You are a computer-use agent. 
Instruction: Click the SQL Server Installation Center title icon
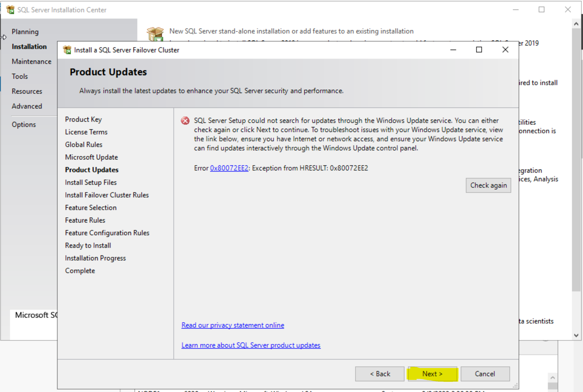tap(10, 10)
